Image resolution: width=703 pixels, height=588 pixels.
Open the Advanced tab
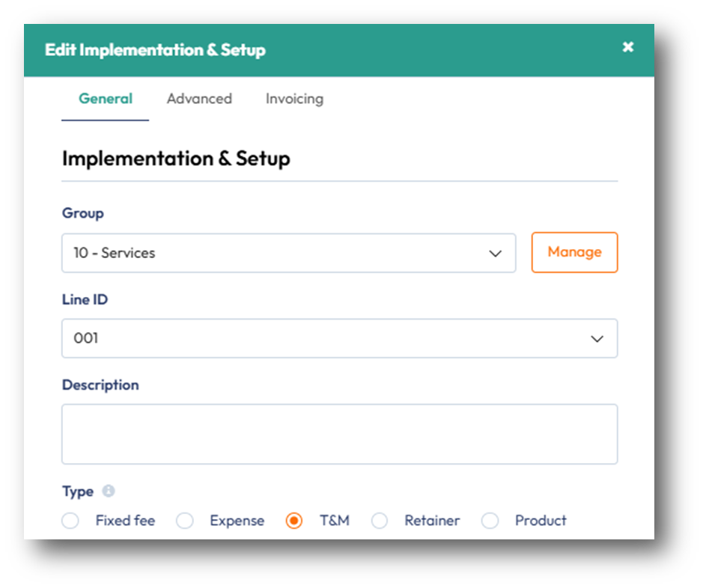(199, 99)
